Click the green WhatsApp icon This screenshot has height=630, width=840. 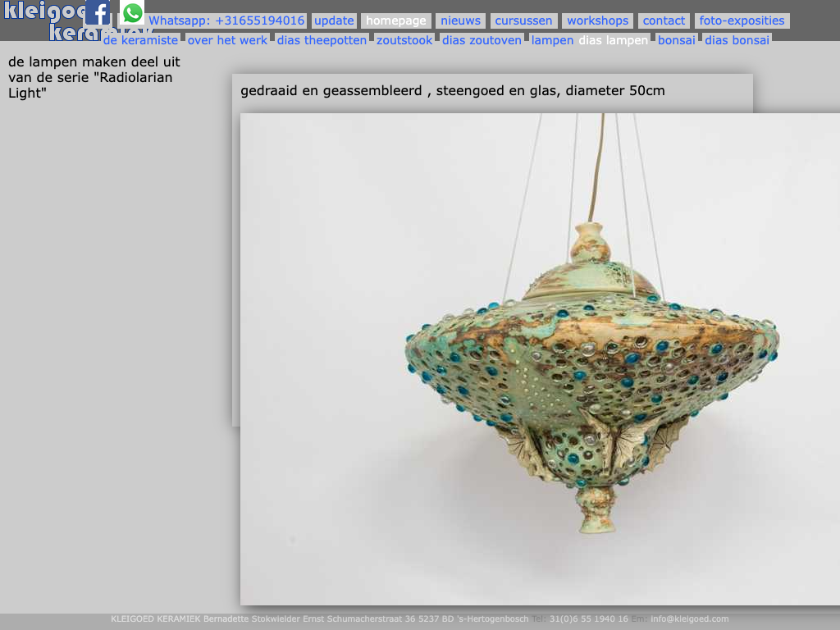[132, 13]
